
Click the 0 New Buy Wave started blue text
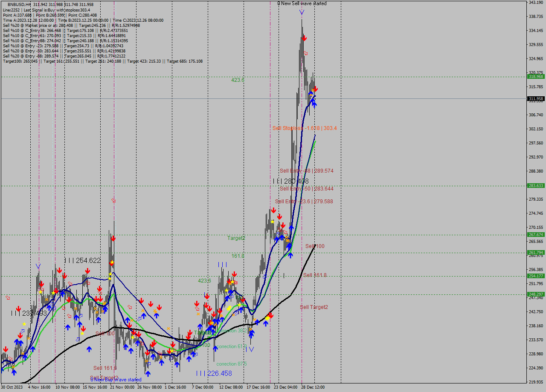[116, 379]
